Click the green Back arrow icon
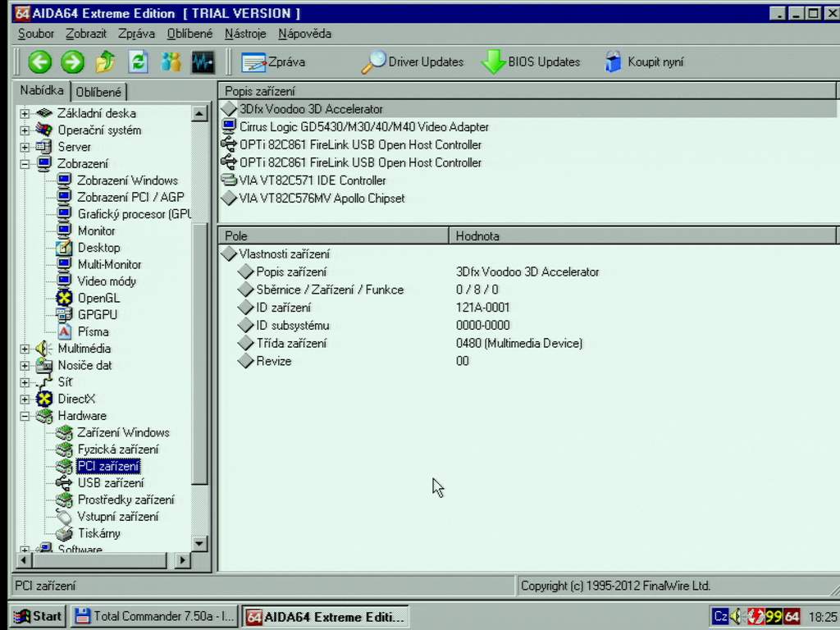 point(39,62)
